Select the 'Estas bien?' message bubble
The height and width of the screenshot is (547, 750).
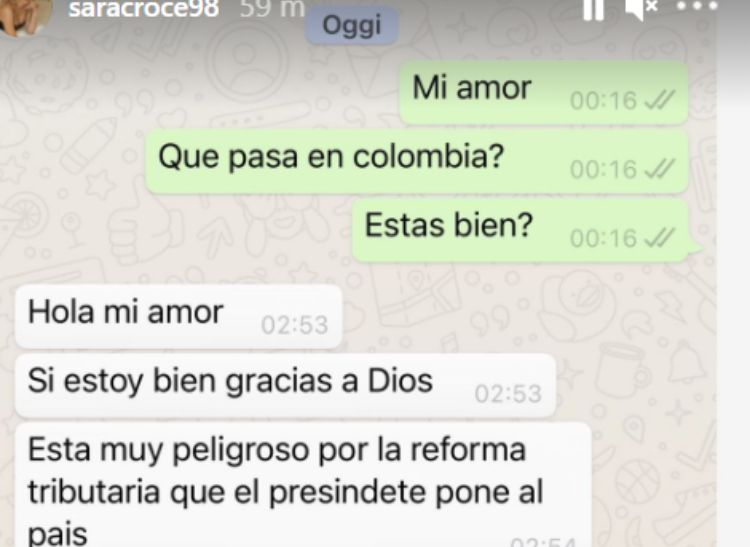coord(521,230)
